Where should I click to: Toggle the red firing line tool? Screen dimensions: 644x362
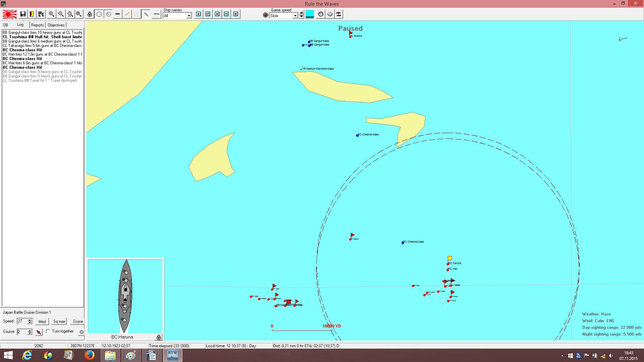coord(127,14)
